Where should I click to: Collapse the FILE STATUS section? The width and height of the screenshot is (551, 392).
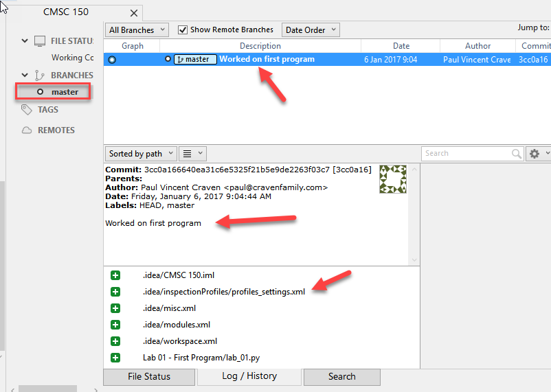pyautogui.click(x=25, y=41)
